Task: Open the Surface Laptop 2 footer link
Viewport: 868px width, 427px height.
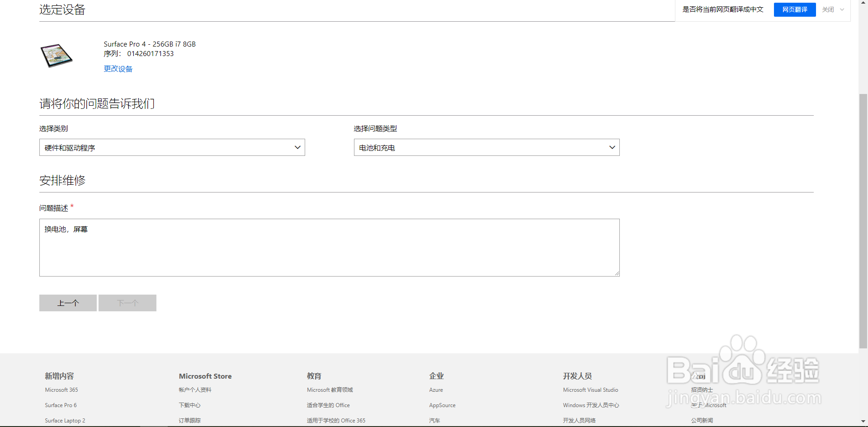Action: point(65,420)
